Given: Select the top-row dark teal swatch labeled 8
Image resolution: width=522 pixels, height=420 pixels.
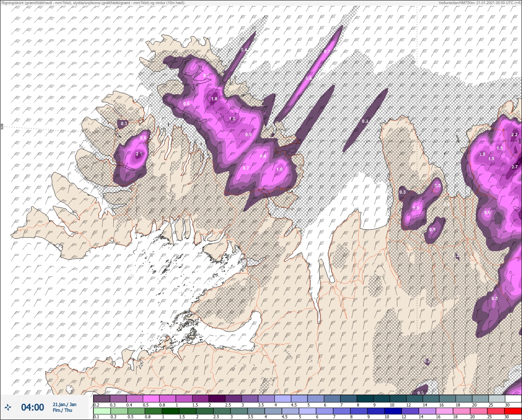Looking at the screenshot, I should 365,398.
